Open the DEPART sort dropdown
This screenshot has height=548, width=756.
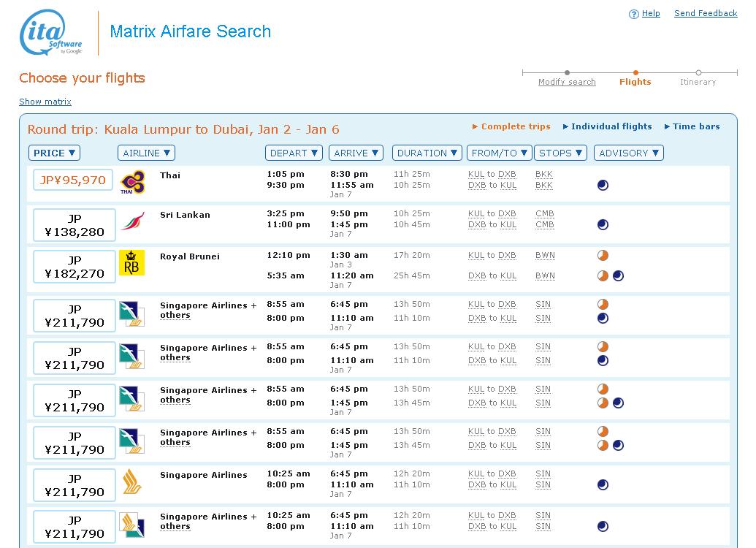294,153
